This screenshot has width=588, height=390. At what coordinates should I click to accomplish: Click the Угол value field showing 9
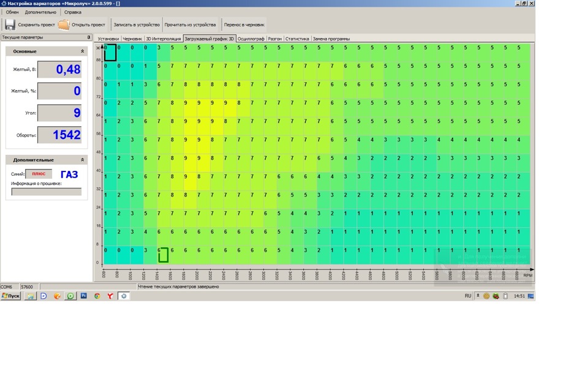click(59, 113)
